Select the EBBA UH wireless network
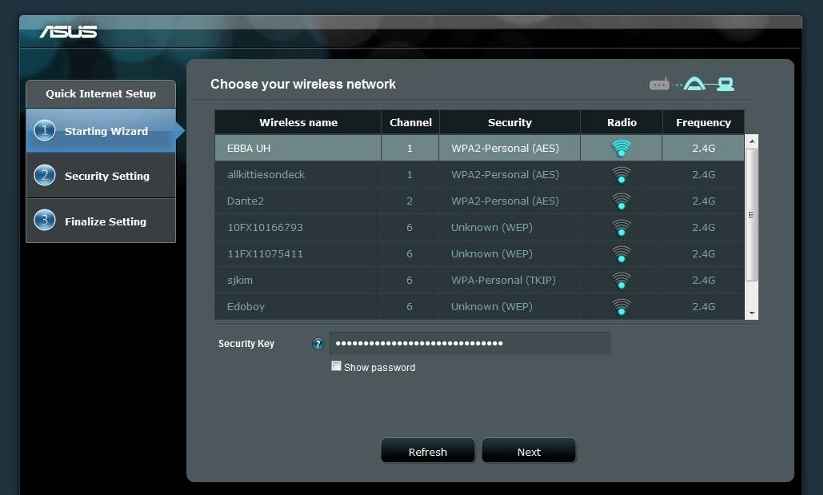 coord(479,148)
